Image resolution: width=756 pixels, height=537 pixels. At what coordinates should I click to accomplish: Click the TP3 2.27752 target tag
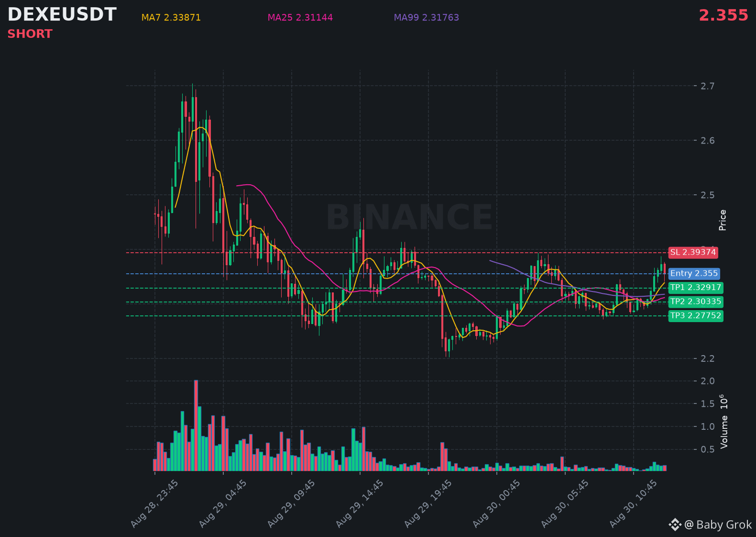pos(696,316)
